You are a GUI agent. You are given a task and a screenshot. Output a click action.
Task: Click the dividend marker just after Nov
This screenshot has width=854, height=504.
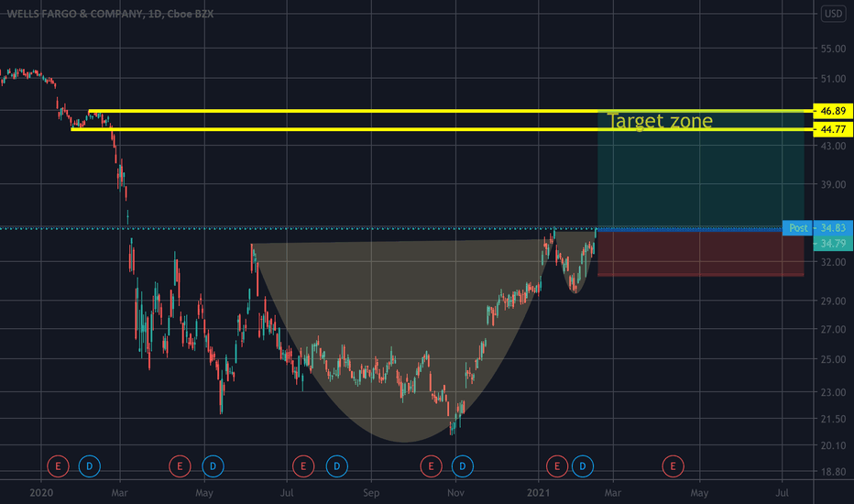(x=463, y=466)
